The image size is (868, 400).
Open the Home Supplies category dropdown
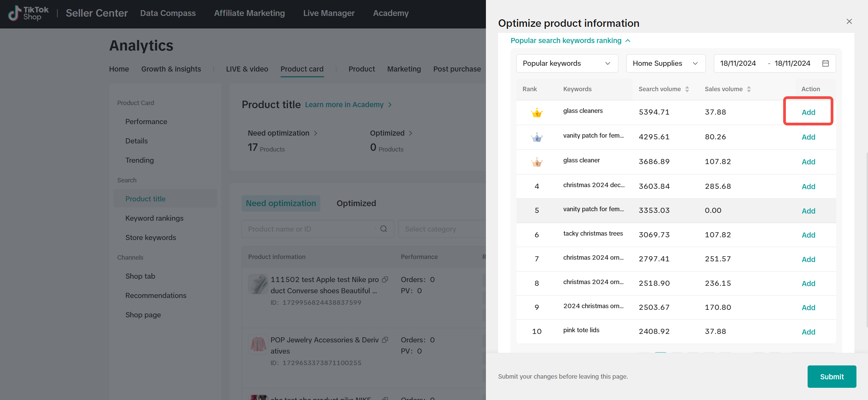coord(665,63)
